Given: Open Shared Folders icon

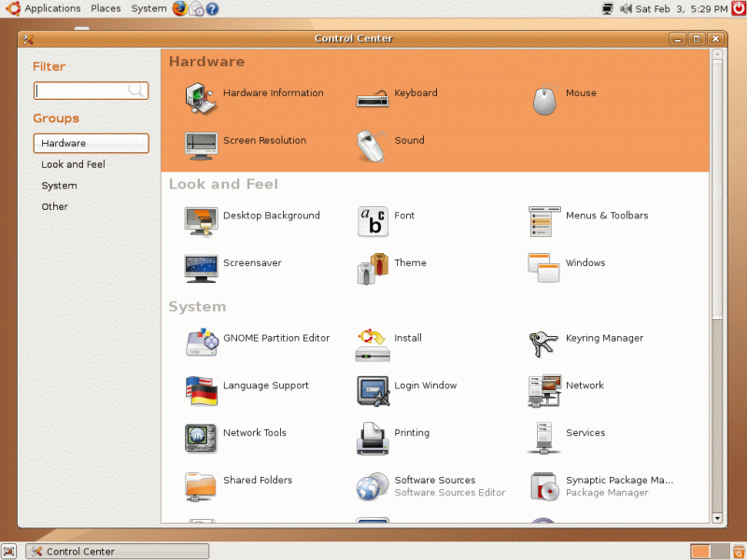Looking at the screenshot, I should tap(200, 486).
